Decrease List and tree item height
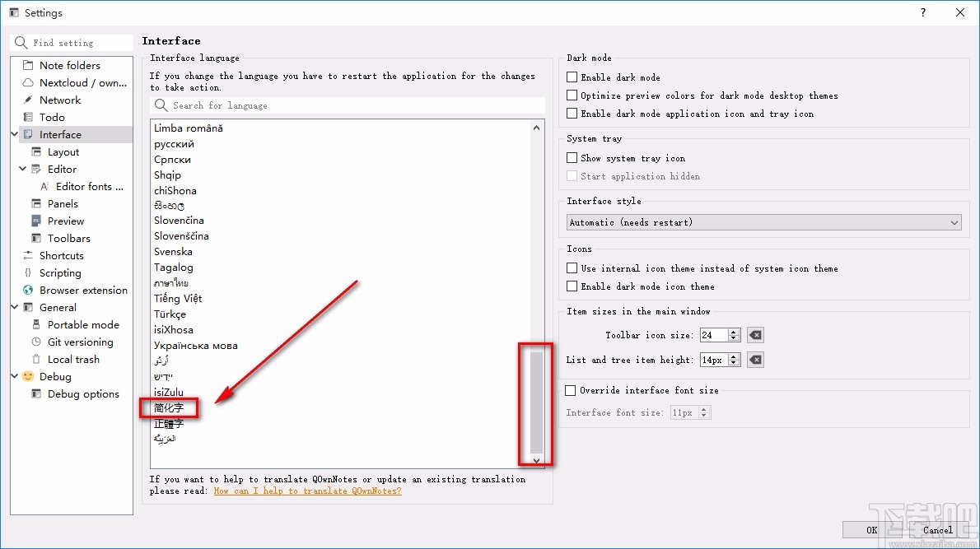 point(734,364)
